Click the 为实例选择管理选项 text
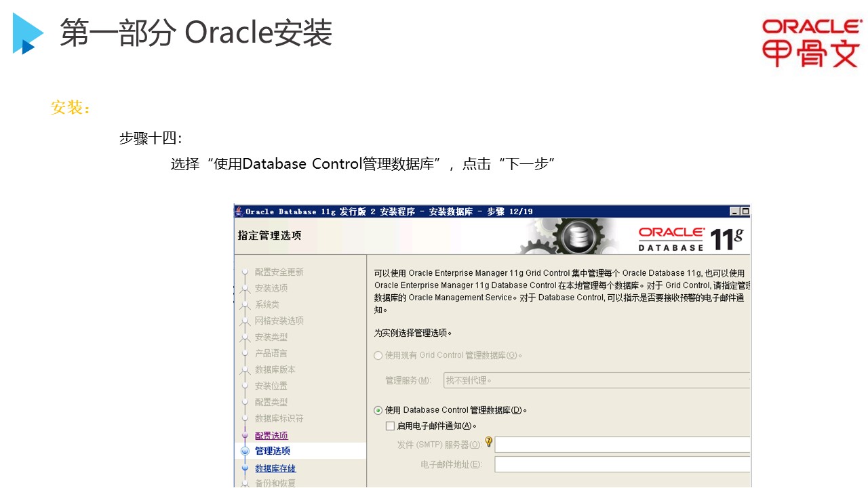This screenshot has height=488, width=868. (x=413, y=333)
